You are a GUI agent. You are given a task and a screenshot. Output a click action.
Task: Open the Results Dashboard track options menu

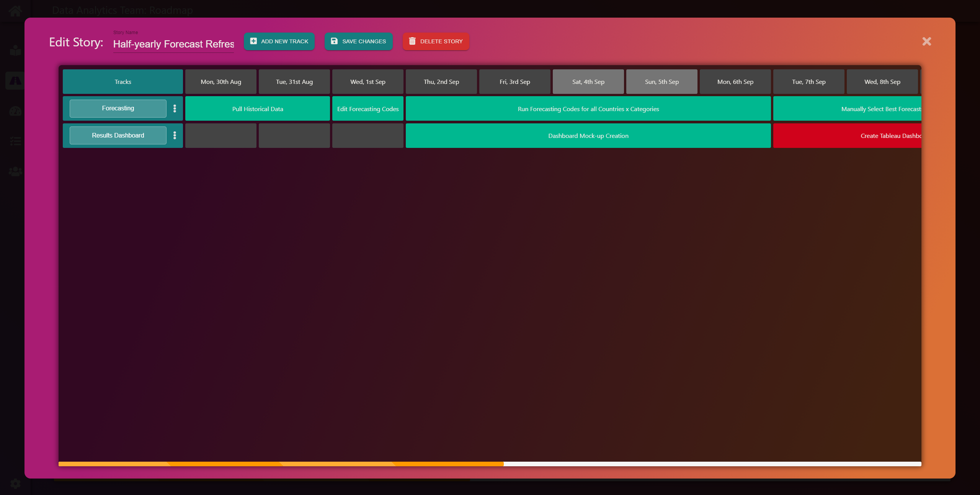click(x=175, y=135)
